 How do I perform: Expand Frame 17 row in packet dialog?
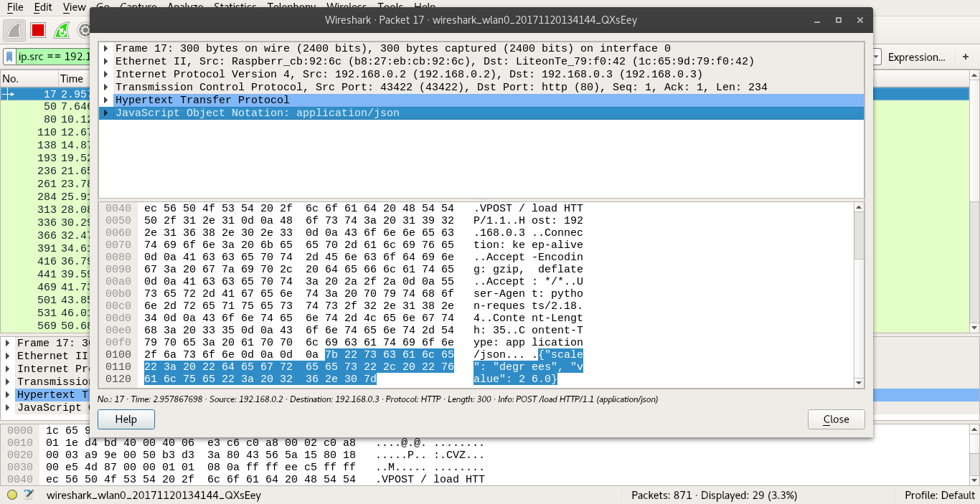click(106, 49)
